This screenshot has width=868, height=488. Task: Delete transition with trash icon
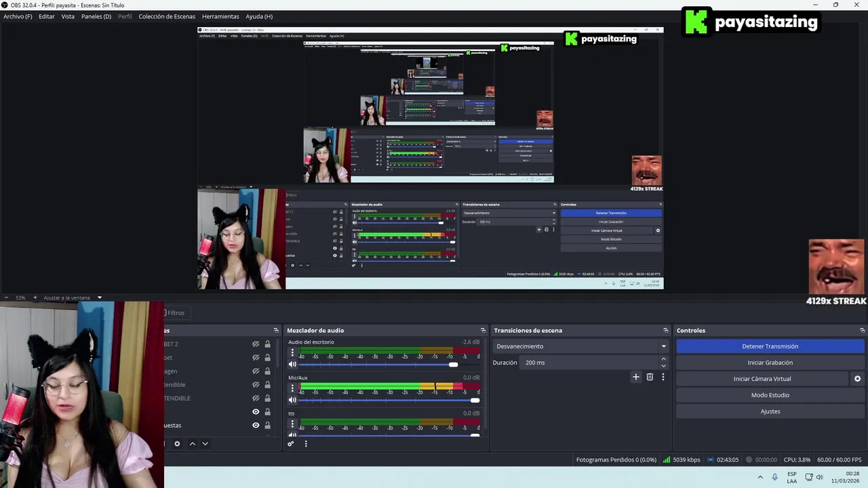click(650, 377)
